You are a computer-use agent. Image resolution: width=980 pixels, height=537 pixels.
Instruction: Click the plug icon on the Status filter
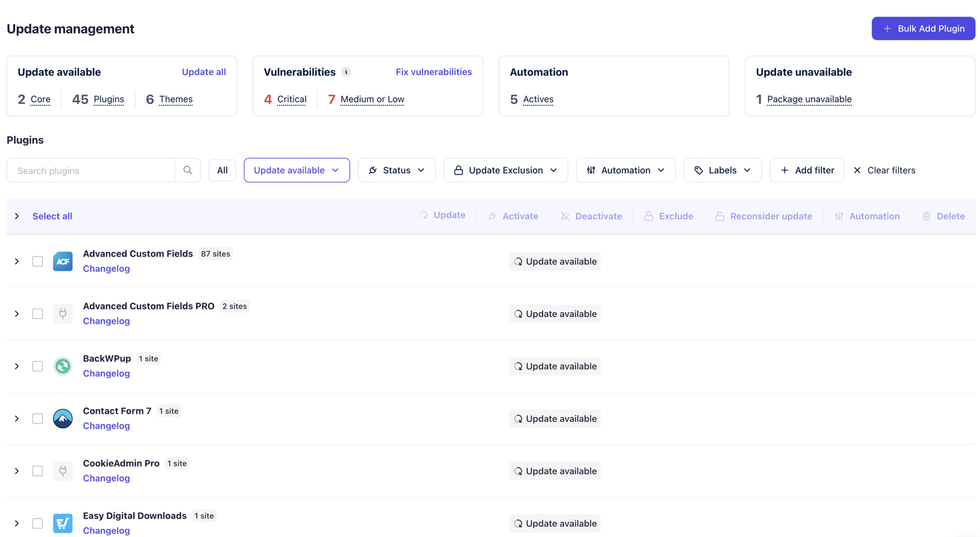pos(372,170)
